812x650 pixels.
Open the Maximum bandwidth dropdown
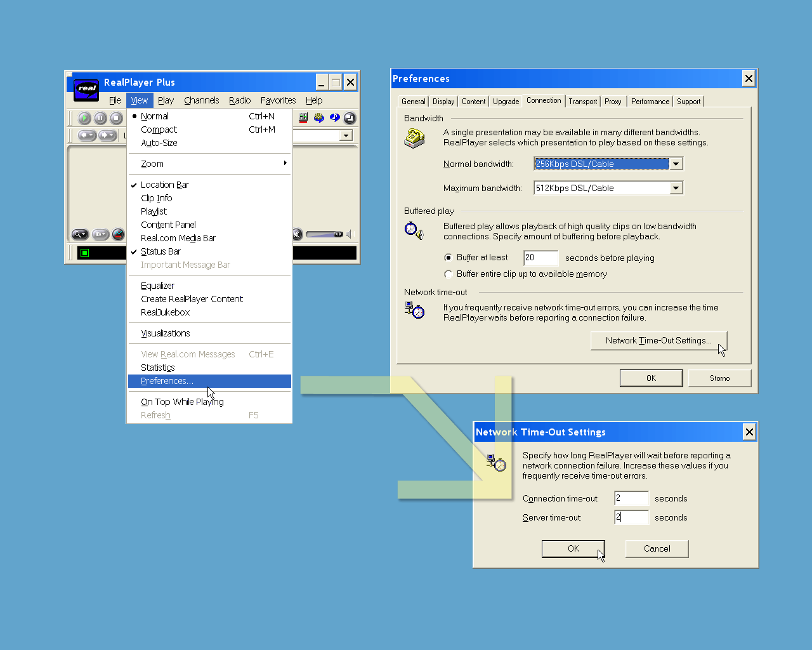[676, 187]
